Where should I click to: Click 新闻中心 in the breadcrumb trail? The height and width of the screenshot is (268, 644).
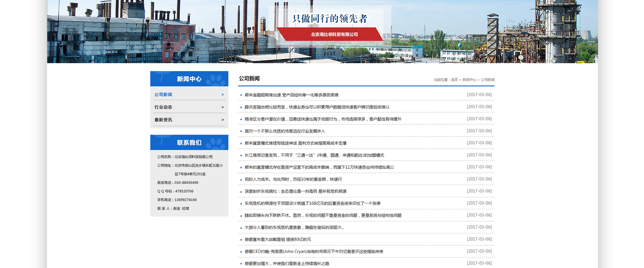(x=469, y=80)
